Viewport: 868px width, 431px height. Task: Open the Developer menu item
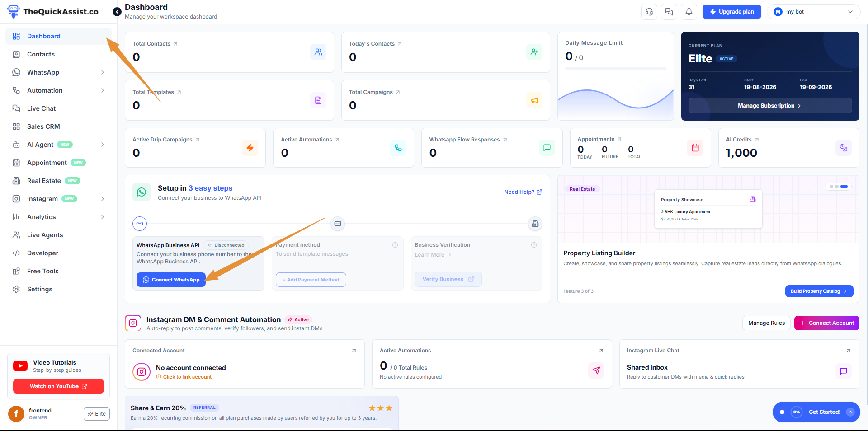58,253
